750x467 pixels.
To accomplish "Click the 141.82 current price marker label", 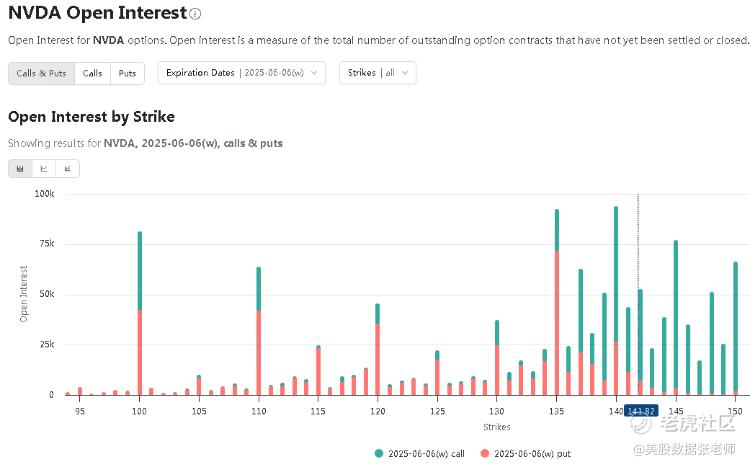I will coord(641,411).
